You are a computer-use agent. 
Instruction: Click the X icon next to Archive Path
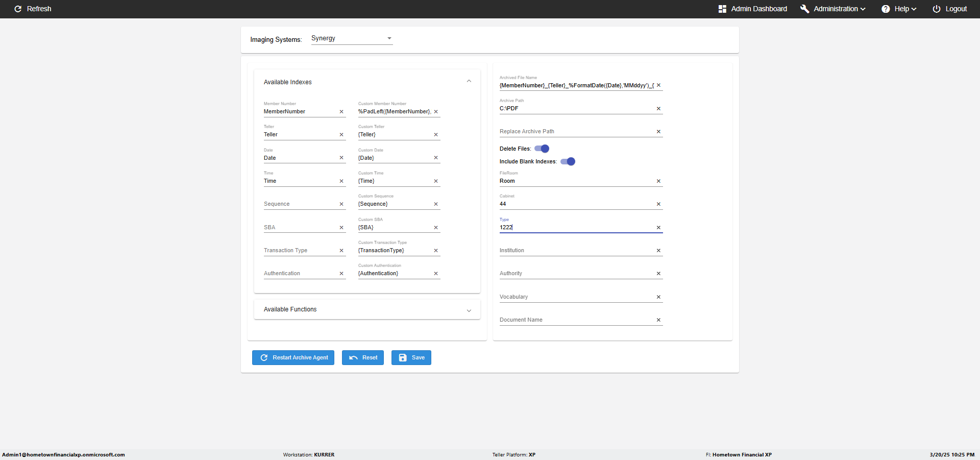point(658,109)
